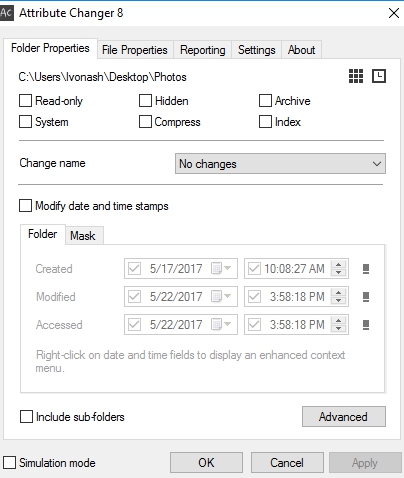
Task: Check the Index attribute
Action: pyautogui.click(x=265, y=122)
